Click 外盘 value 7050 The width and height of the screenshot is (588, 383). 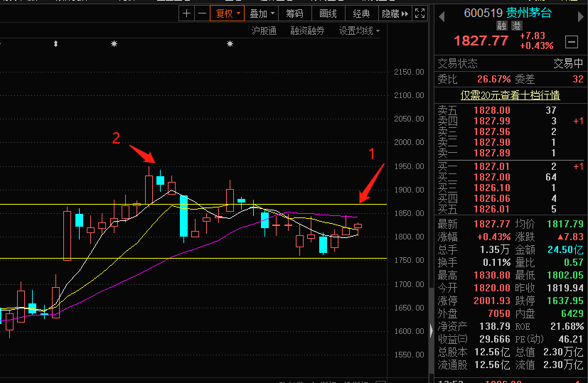click(498, 313)
